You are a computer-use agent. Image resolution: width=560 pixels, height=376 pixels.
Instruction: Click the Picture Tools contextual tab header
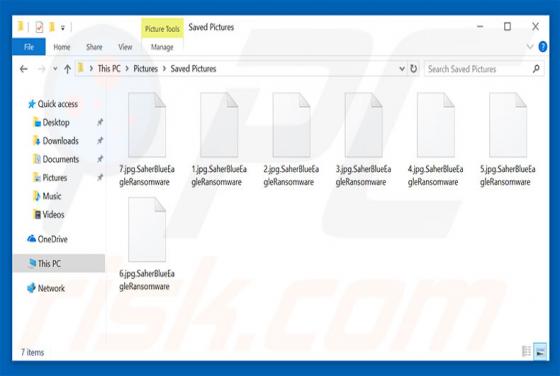pos(162,29)
